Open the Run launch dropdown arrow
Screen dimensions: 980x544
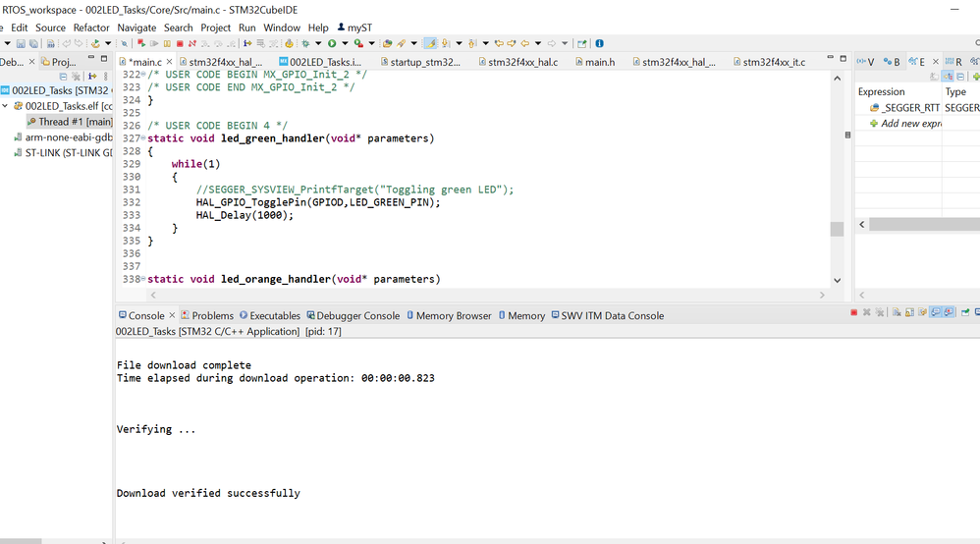pos(345,44)
